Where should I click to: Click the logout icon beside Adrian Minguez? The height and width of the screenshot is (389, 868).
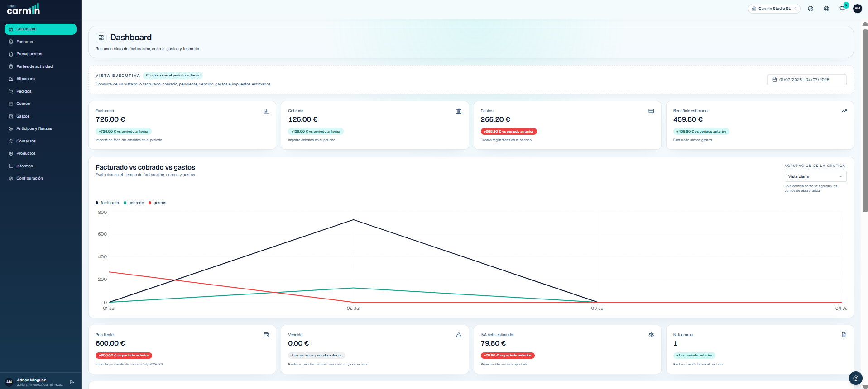tap(72, 382)
